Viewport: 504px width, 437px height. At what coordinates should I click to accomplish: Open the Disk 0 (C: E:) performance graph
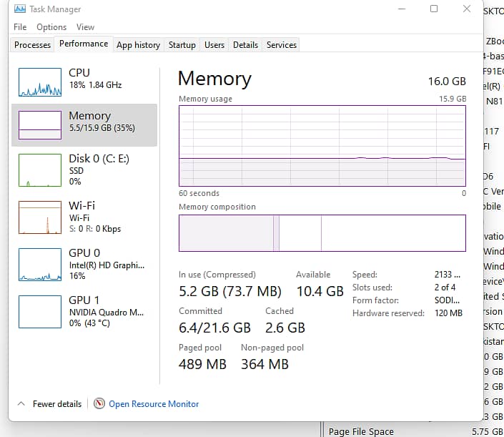(x=39, y=170)
